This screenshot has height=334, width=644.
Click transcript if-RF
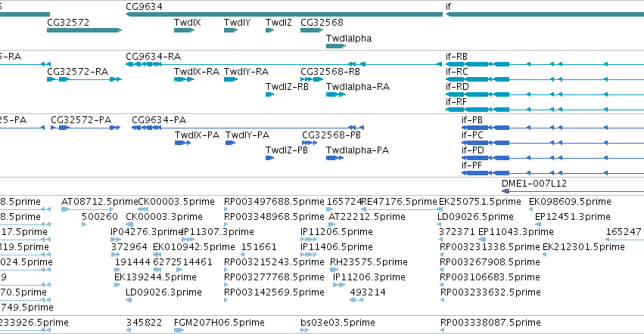(x=545, y=110)
